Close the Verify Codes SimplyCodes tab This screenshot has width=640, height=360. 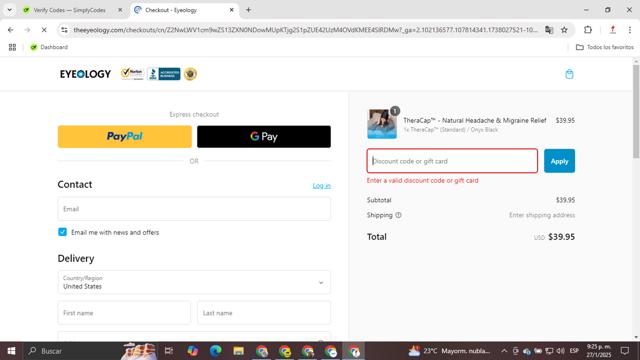click(x=120, y=10)
